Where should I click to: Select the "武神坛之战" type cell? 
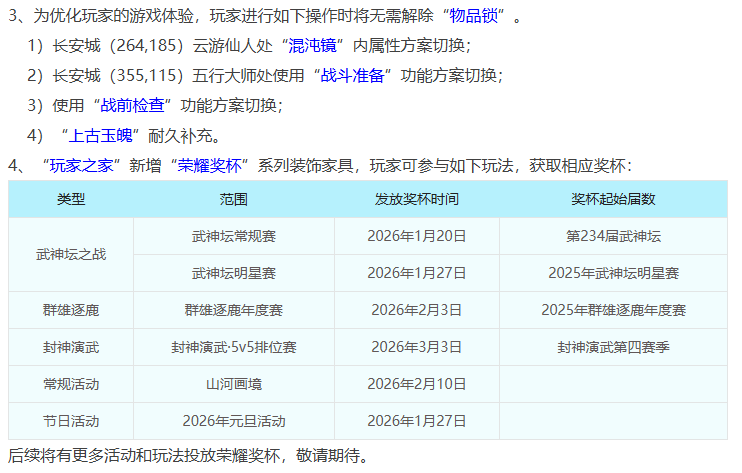[x=71, y=254]
